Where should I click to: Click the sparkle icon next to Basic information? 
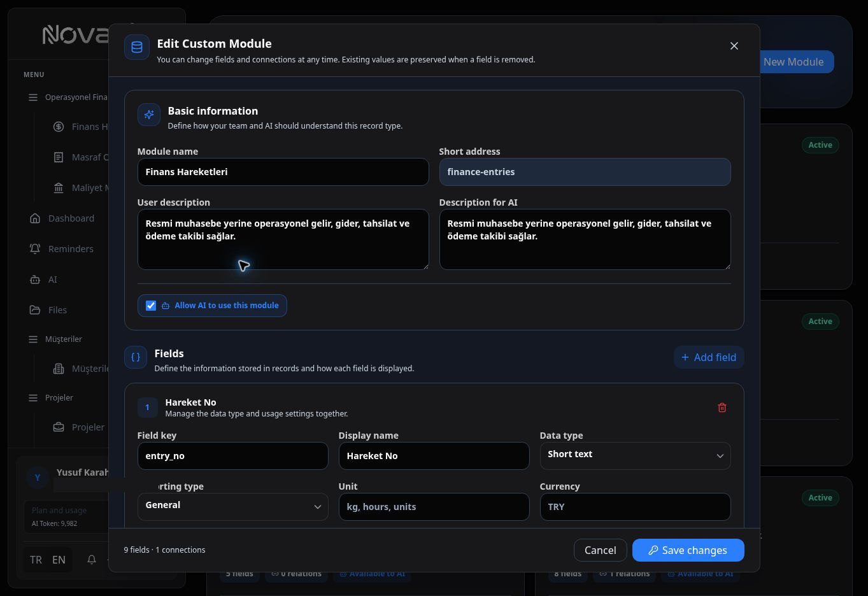click(x=149, y=115)
